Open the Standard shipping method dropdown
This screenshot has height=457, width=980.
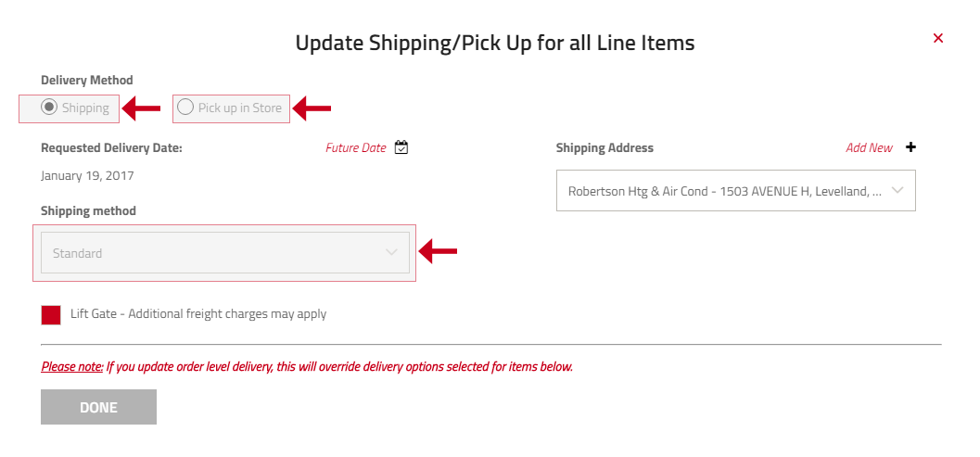(225, 252)
